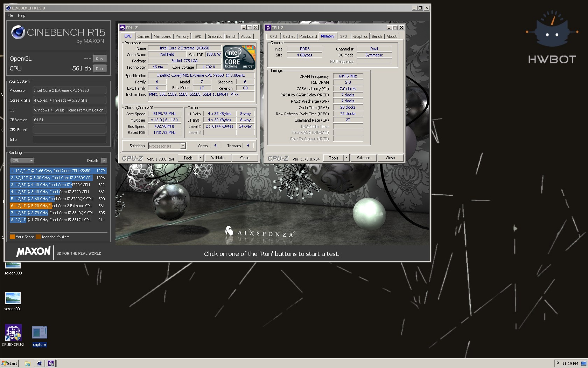Image resolution: width=588 pixels, height=368 pixels.
Task: Click Close button in right CPU-Z window
Action: [x=390, y=158]
